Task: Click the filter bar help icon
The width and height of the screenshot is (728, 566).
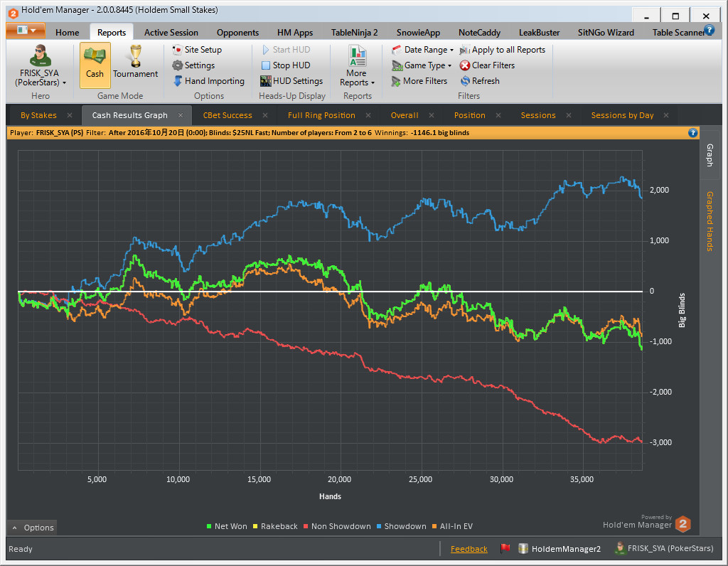Action: pos(692,133)
